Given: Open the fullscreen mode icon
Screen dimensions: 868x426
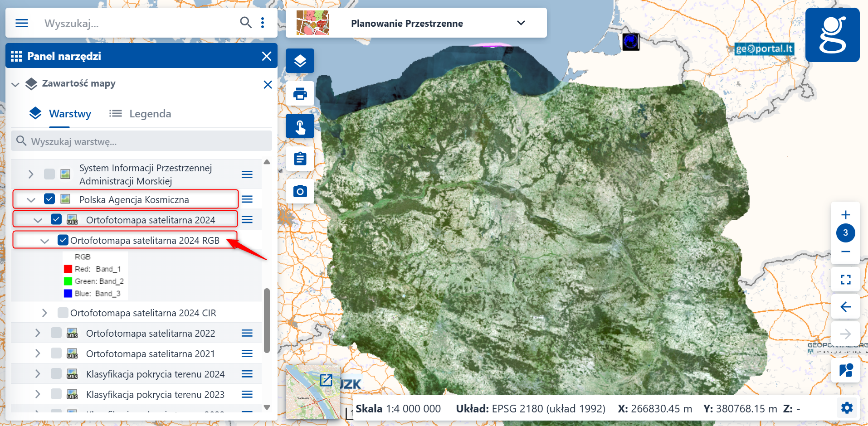Looking at the screenshot, I should pos(845,279).
